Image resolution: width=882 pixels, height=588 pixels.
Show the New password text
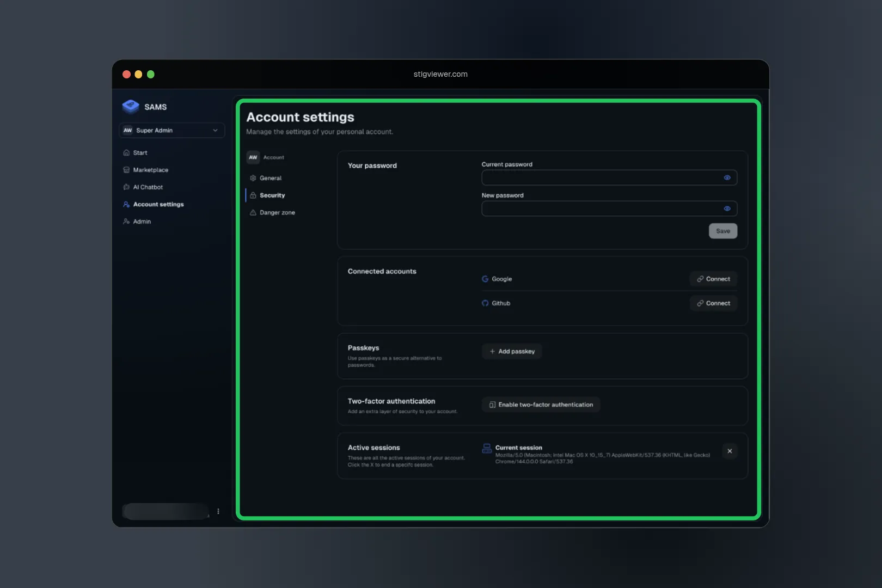coord(727,208)
